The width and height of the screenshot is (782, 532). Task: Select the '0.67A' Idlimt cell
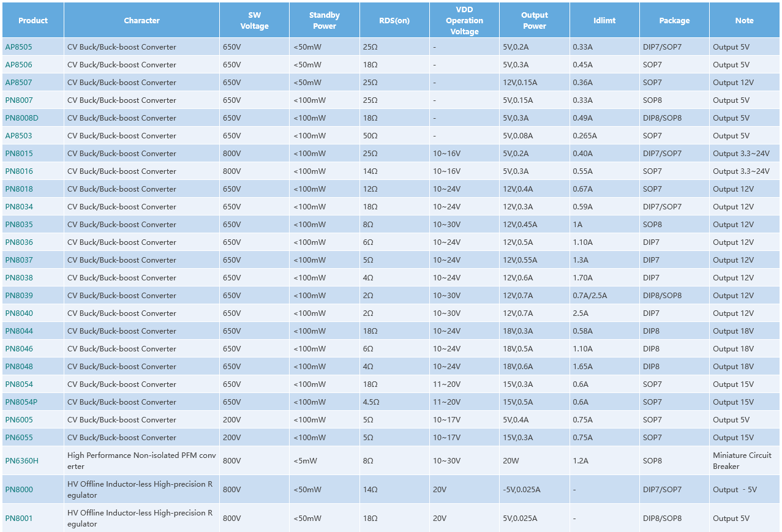tap(604, 189)
